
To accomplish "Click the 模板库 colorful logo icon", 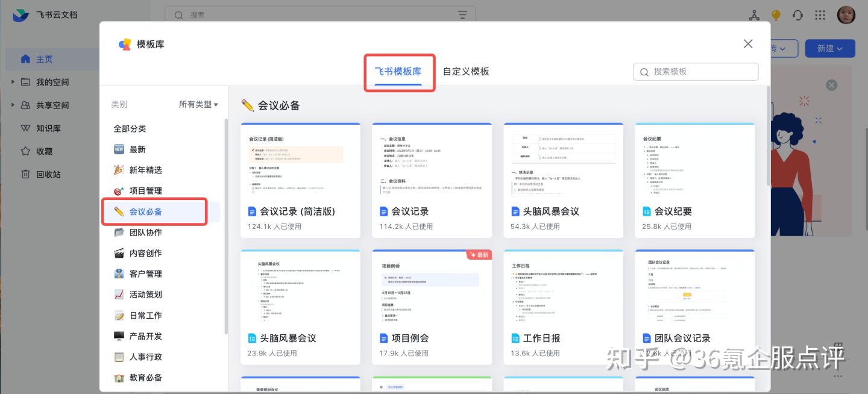I will 125,44.
